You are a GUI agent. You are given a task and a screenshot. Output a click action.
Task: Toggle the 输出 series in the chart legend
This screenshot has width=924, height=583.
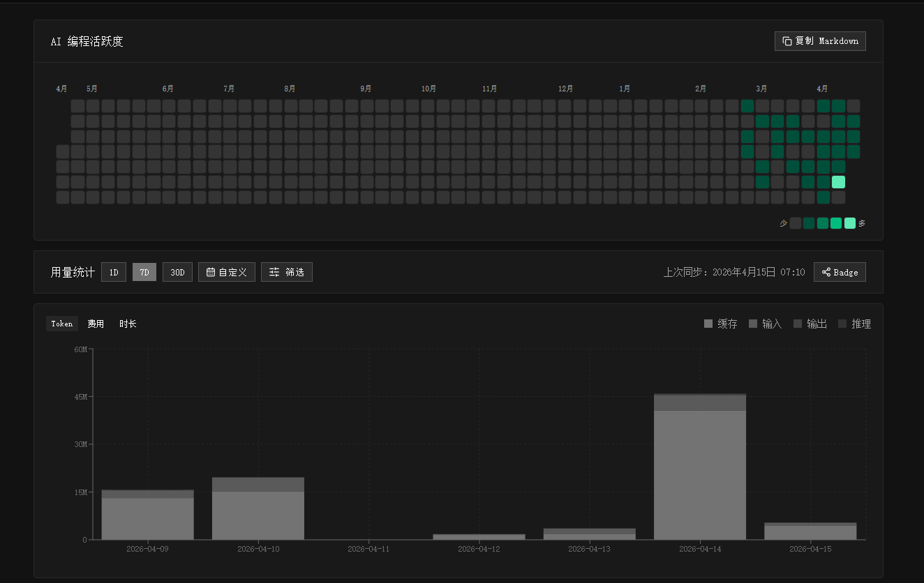tap(810, 324)
